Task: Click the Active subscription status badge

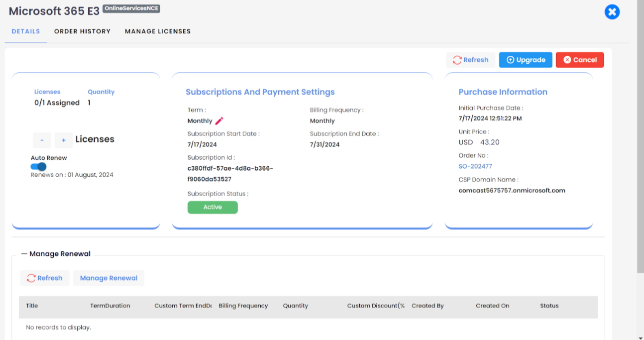Action: pos(213,207)
